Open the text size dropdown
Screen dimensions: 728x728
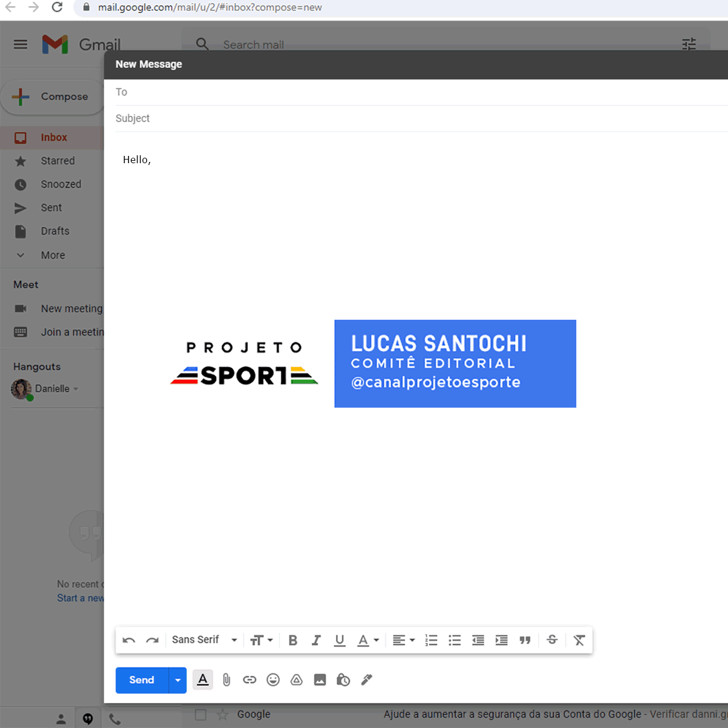click(261, 640)
